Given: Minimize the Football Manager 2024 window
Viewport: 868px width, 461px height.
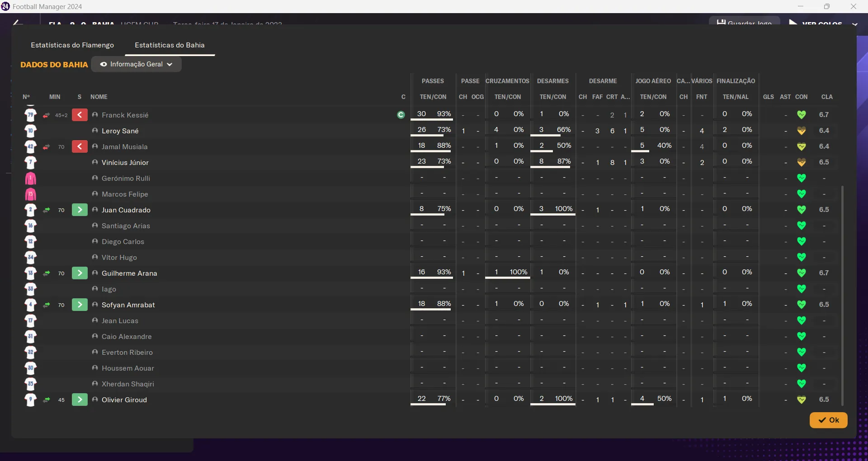Looking at the screenshot, I should [x=801, y=6].
